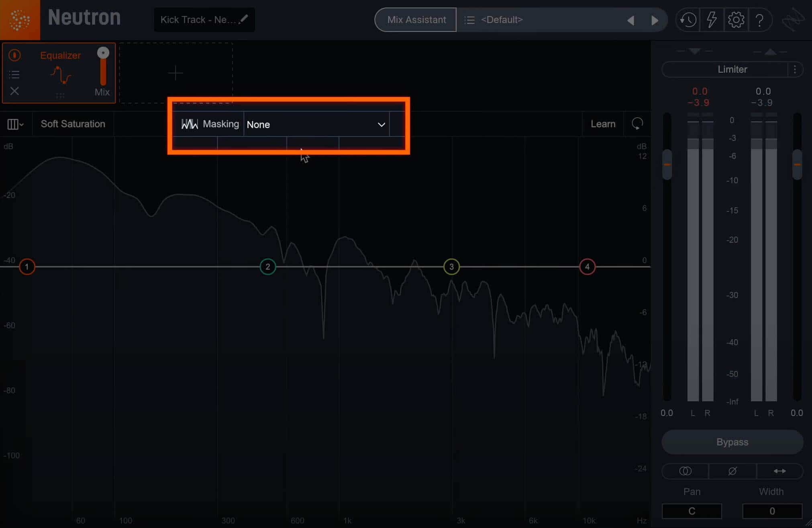Click the input gain slider handle
Image resolution: width=812 pixels, height=528 pixels.
[x=667, y=164]
